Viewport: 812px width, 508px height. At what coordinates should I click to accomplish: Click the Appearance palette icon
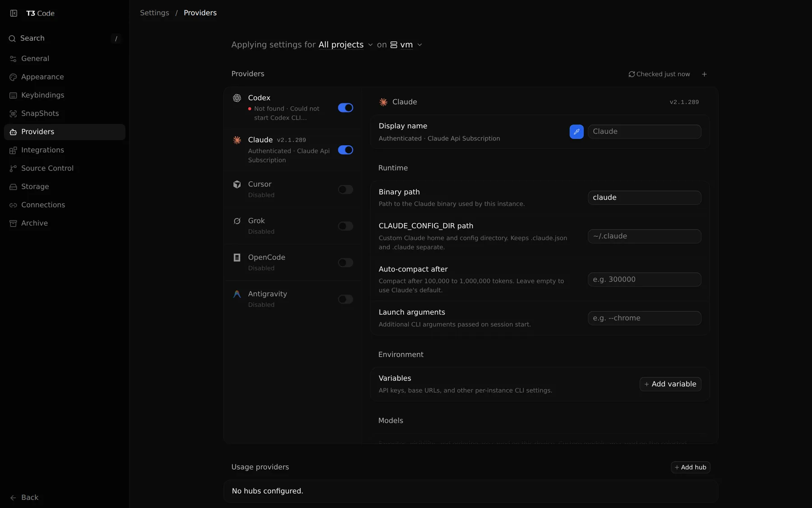pos(13,77)
